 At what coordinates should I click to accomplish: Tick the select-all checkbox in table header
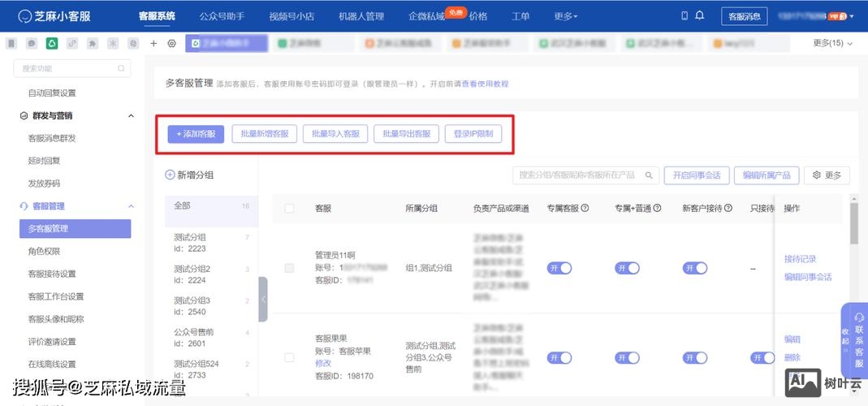289,208
